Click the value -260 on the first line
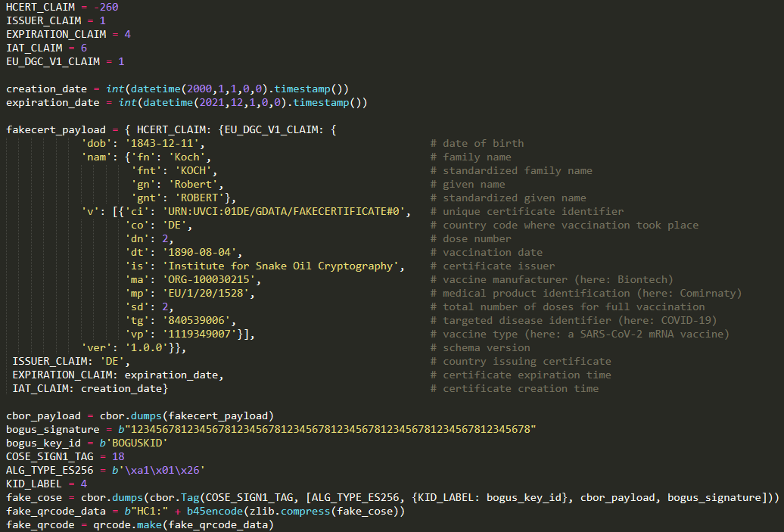Image resolution: width=784 pixels, height=532 pixels. [105, 7]
